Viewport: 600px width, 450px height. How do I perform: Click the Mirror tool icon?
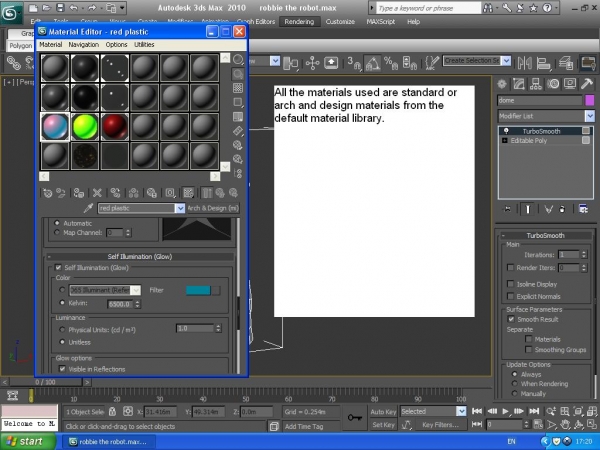(x=525, y=63)
